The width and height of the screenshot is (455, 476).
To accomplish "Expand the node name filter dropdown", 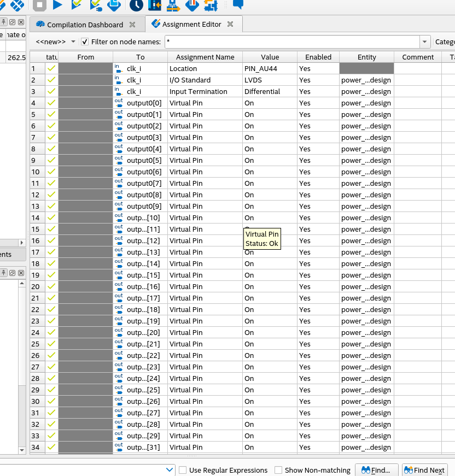I will tap(425, 42).
